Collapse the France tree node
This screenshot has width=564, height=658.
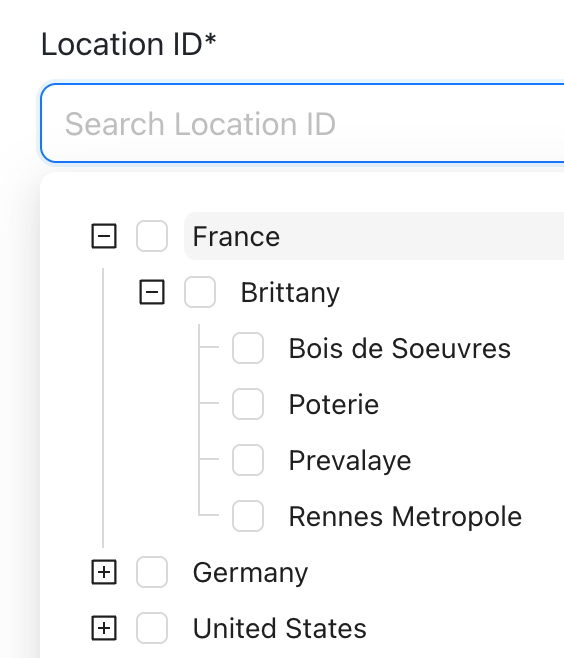(104, 236)
